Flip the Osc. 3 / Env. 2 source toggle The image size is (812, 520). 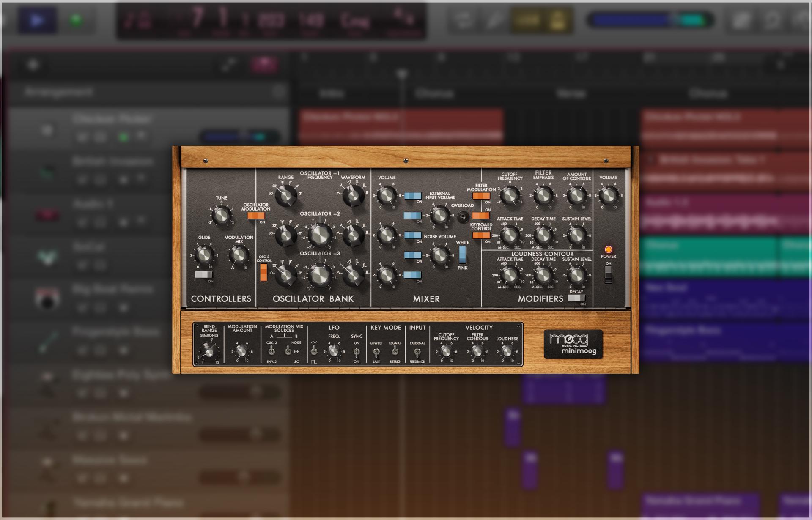click(272, 350)
